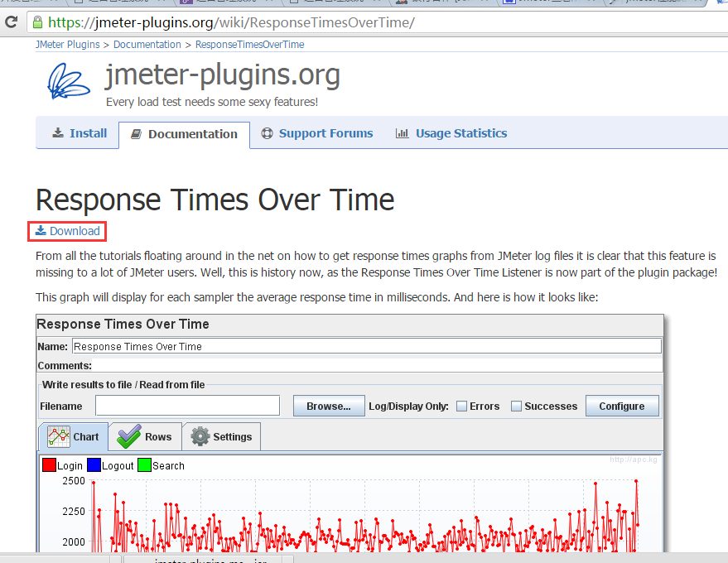Open the Usage Statistics tab
The image size is (728, 563).
pos(451,133)
